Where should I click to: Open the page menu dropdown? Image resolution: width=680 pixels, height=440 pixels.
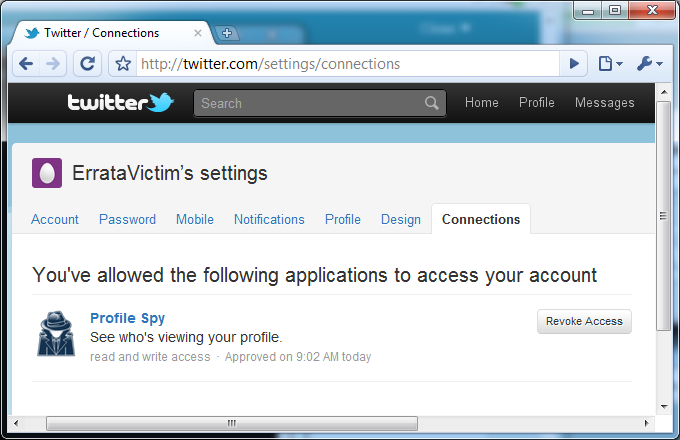tap(611, 64)
